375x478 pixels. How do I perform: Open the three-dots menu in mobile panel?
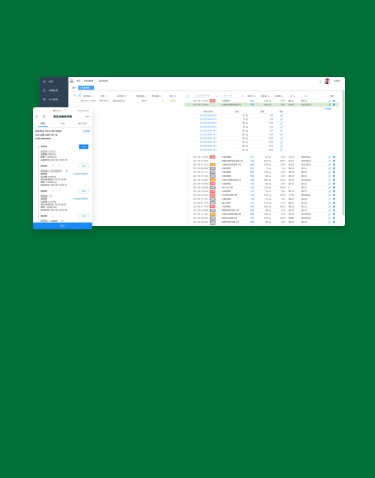88,117
